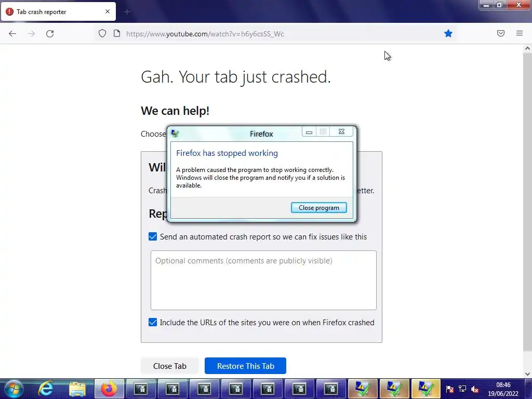Screen dimensions: 532x399
Task: Open the Windows Start menu orb
Action: coord(14,389)
